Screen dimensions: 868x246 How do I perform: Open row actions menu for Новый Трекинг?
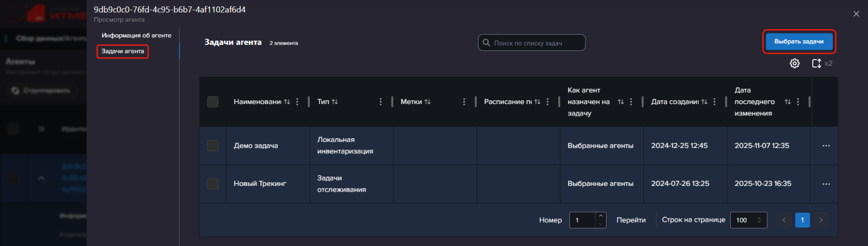pos(826,184)
